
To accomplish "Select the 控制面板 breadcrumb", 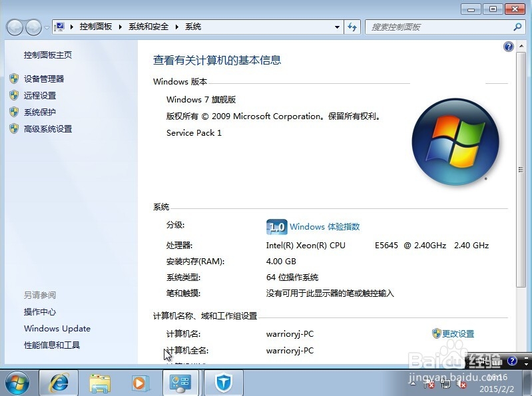I will 96,27.
